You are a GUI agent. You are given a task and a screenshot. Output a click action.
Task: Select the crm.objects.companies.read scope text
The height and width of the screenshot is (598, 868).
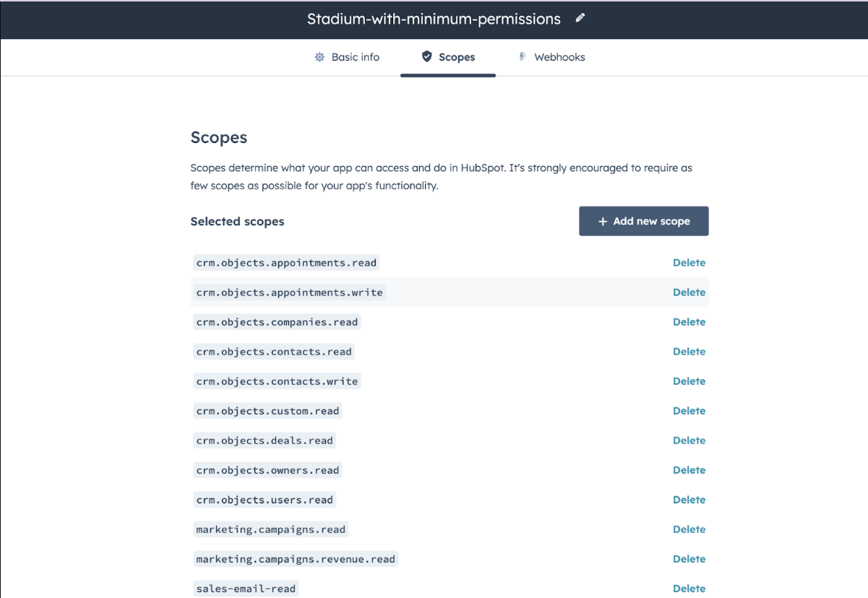277,322
